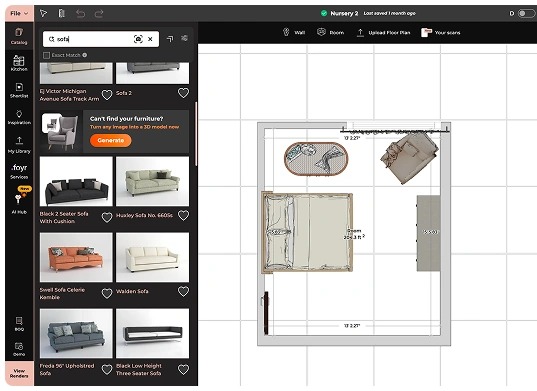This screenshot has width=537, height=391.
Task: Open the File dropdown menu
Action: (19, 13)
